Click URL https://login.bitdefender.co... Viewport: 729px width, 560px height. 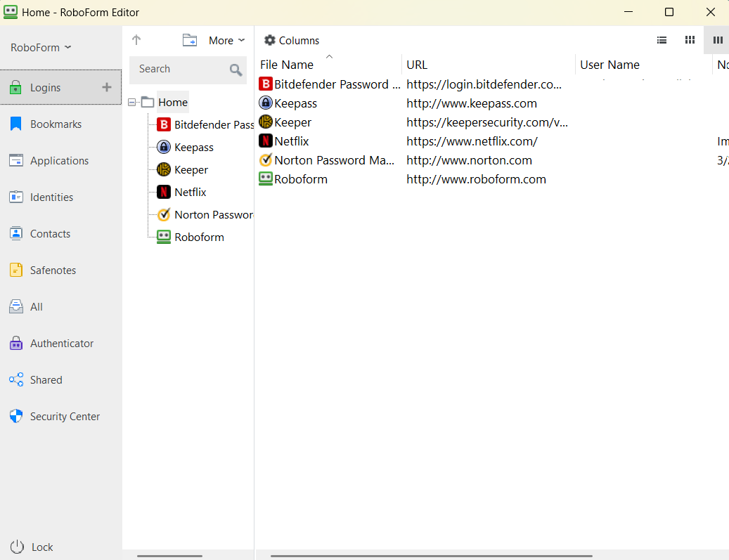point(484,84)
